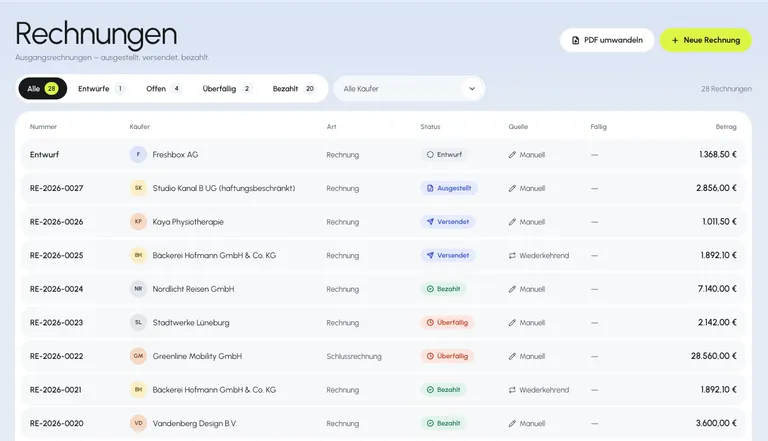Select invoice number RE-2026-0020
Viewport: 768px width, 441px height.
click(x=56, y=423)
